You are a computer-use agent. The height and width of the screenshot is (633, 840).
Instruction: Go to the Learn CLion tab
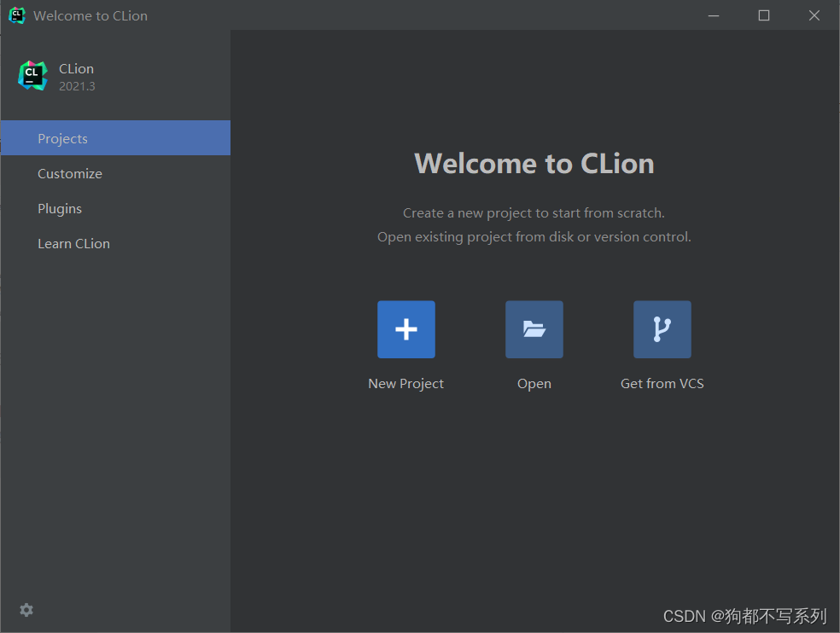(x=116, y=244)
